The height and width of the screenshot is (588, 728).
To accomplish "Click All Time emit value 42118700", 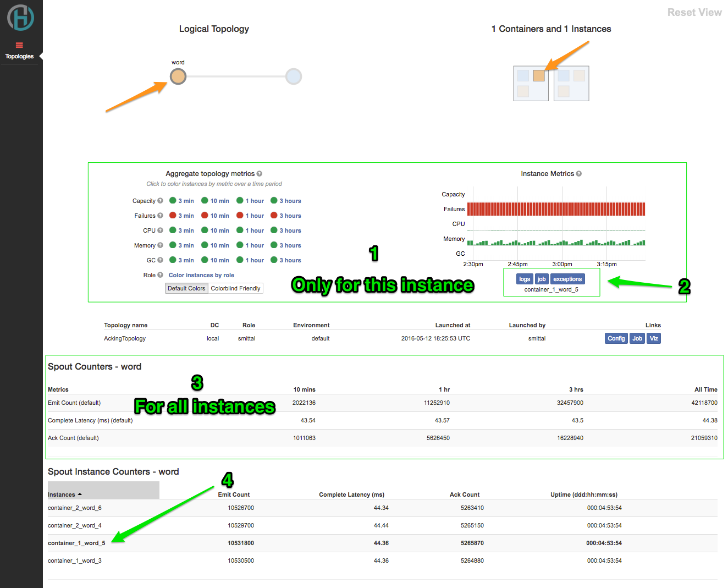I will point(704,403).
